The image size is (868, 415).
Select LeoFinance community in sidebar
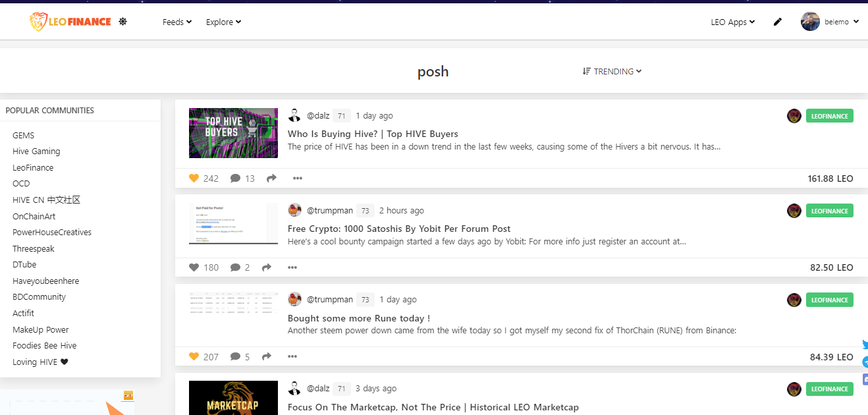click(x=33, y=167)
